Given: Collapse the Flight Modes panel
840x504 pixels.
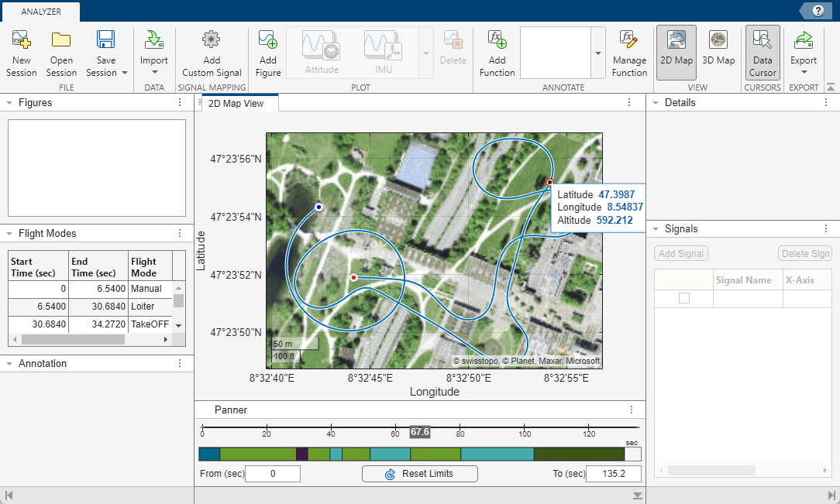Looking at the screenshot, I should 9,234.
